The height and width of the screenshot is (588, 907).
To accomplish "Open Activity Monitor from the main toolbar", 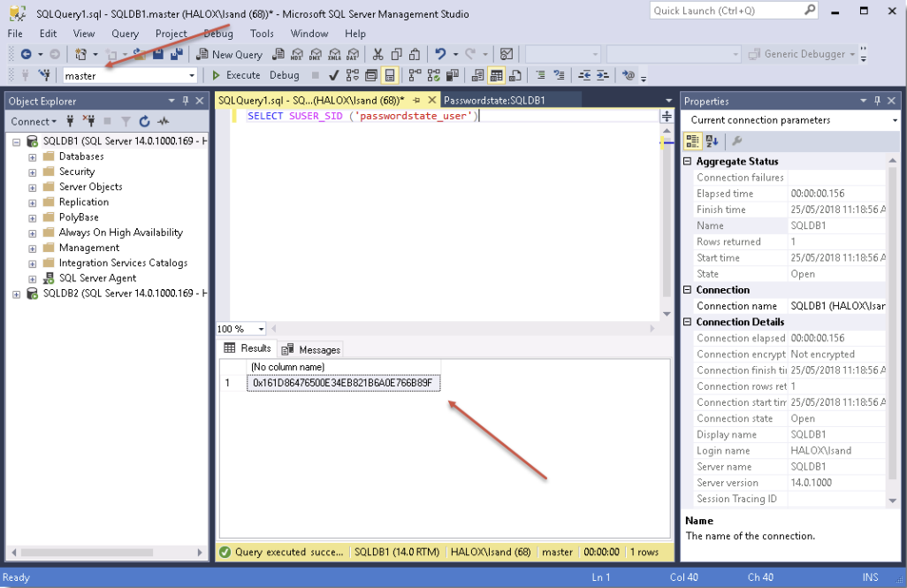I will (x=507, y=55).
